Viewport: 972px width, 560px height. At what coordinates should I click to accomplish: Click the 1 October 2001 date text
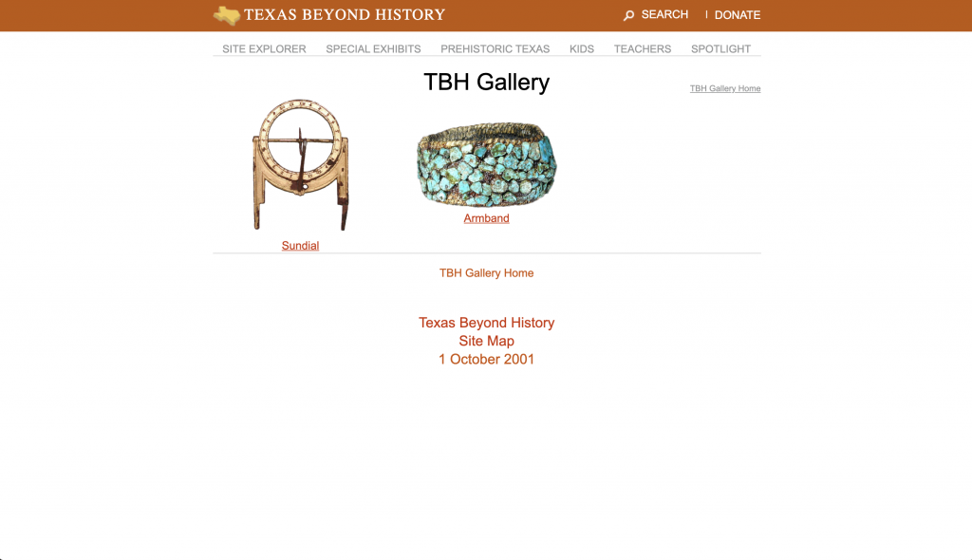click(487, 359)
